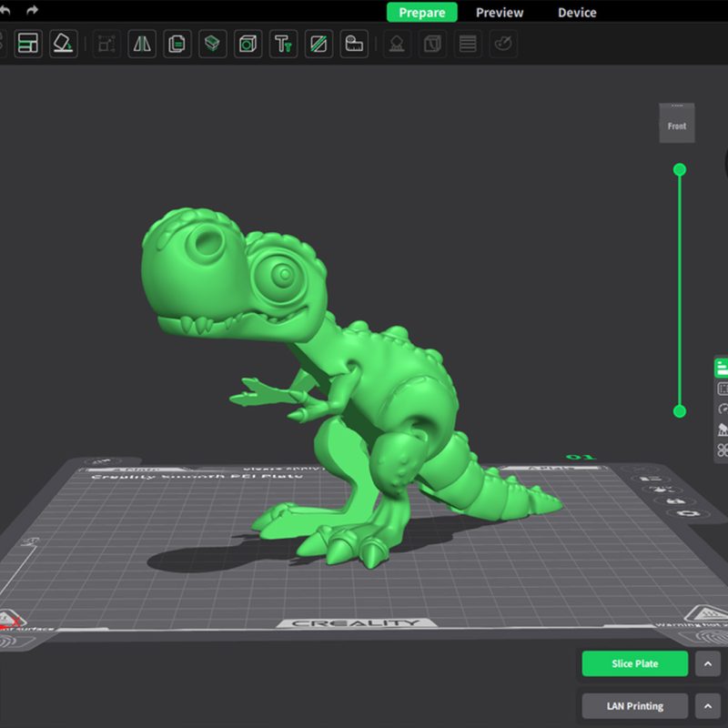
Task: Open the text emboss tool
Action: 283,43
